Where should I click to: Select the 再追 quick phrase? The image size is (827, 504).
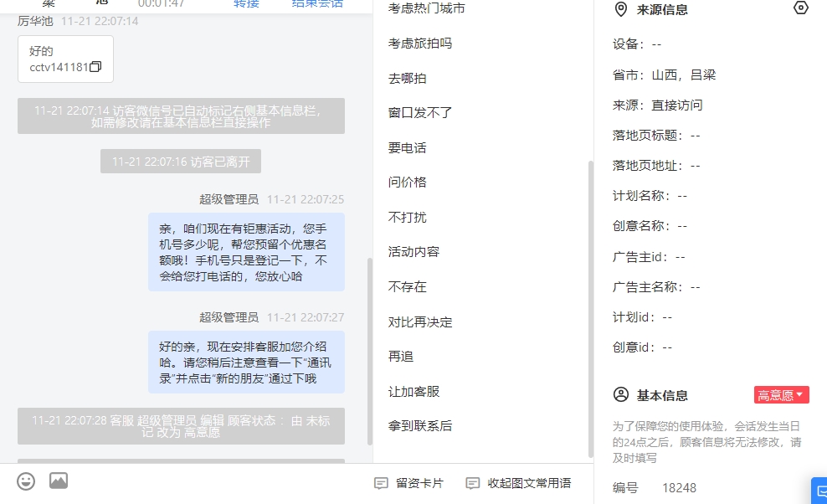401,356
